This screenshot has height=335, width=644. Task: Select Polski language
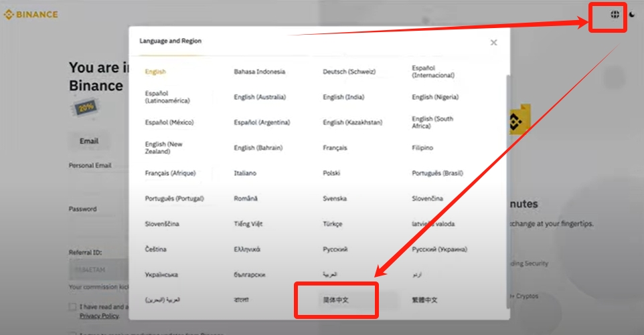pos(331,173)
